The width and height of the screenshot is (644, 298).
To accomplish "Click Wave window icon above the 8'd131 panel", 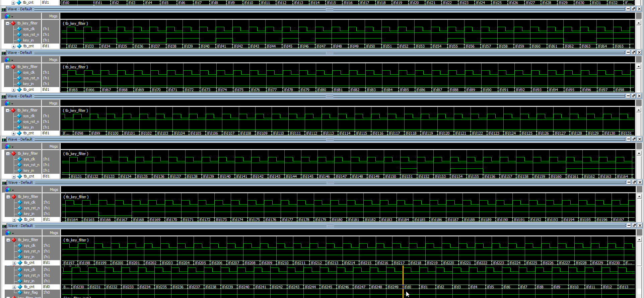I will click(4, 140).
